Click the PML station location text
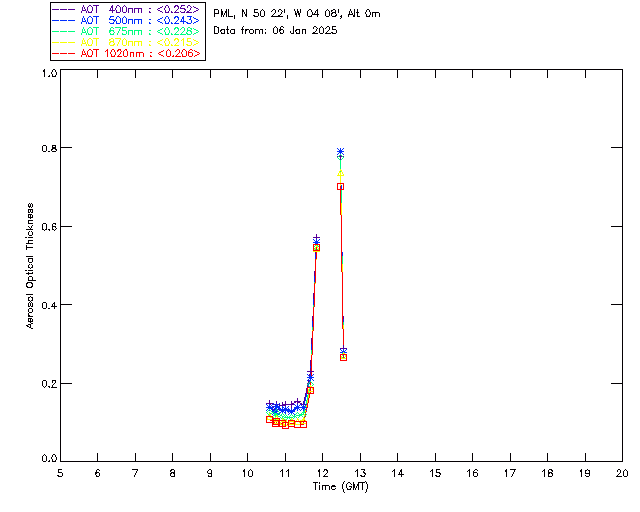The height and width of the screenshot is (512, 640). click(x=297, y=14)
